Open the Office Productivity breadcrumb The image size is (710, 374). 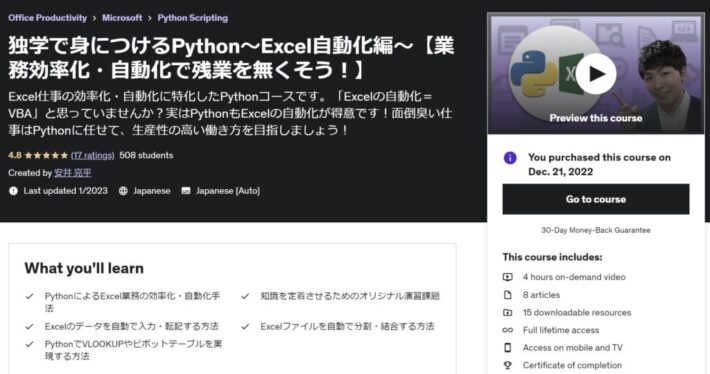47,18
